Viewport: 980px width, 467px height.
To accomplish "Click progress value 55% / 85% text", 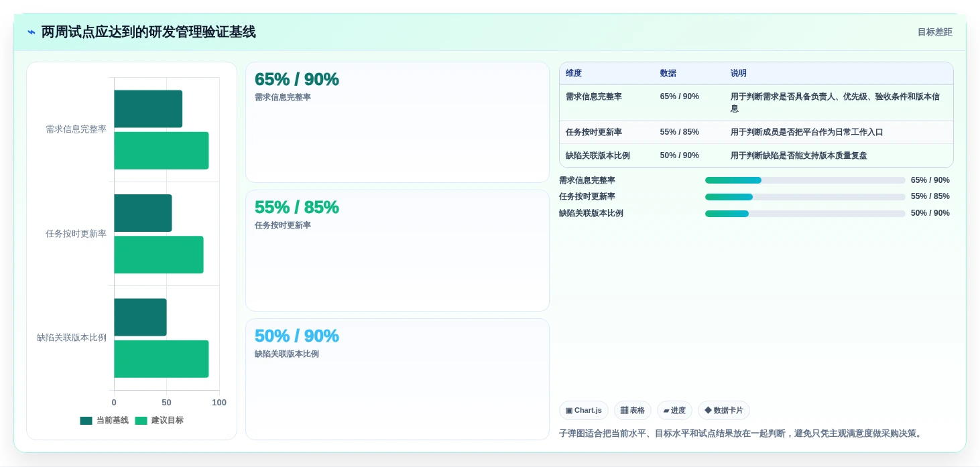I will click(x=930, y=196).
